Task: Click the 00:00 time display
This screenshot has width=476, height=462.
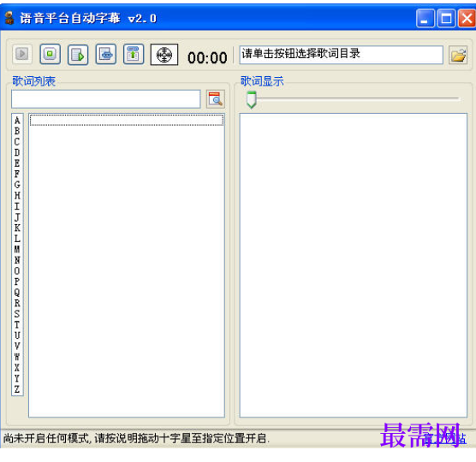Action: point(207,57)
